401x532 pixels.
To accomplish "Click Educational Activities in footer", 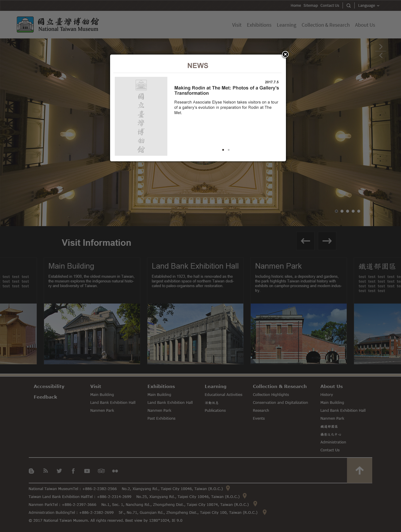I will pos(223,395).
